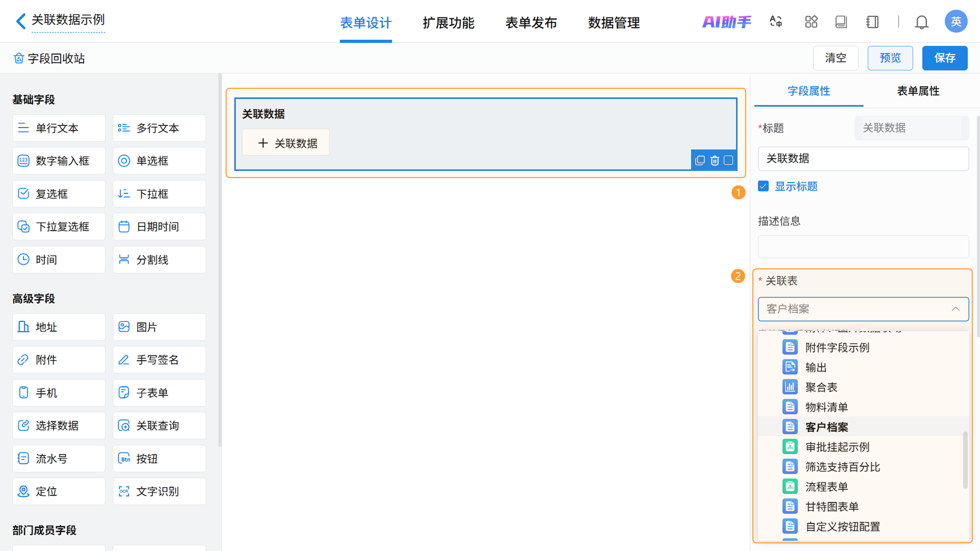Screen dimensions: 980x551
Task: Choose 流程表单 in the dropdown list
Action: coord(826,487)
